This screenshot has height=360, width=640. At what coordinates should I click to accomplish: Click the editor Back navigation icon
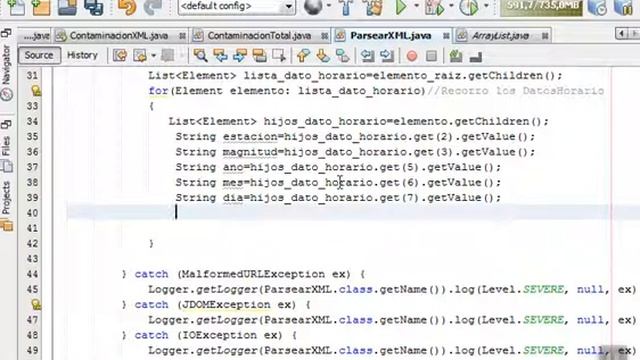(x=140, y=56)
